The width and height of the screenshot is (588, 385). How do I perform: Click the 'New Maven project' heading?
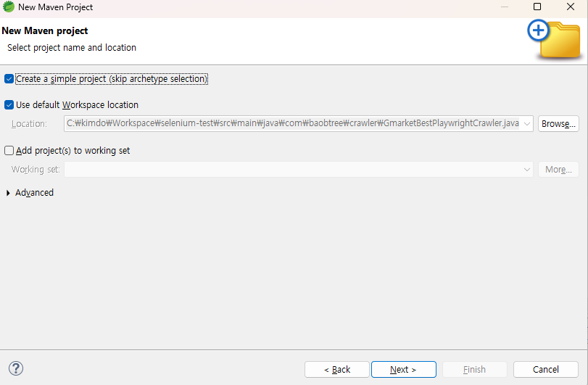click(45, 30)
